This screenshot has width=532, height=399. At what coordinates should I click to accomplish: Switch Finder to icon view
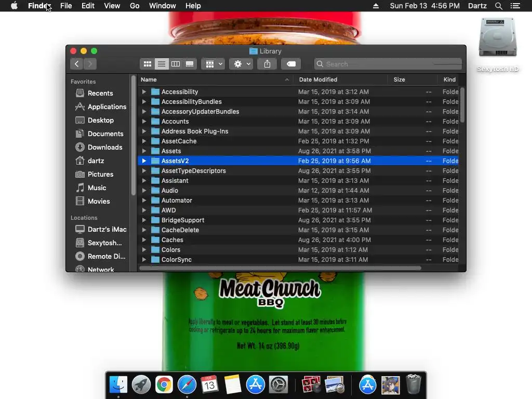147,64
